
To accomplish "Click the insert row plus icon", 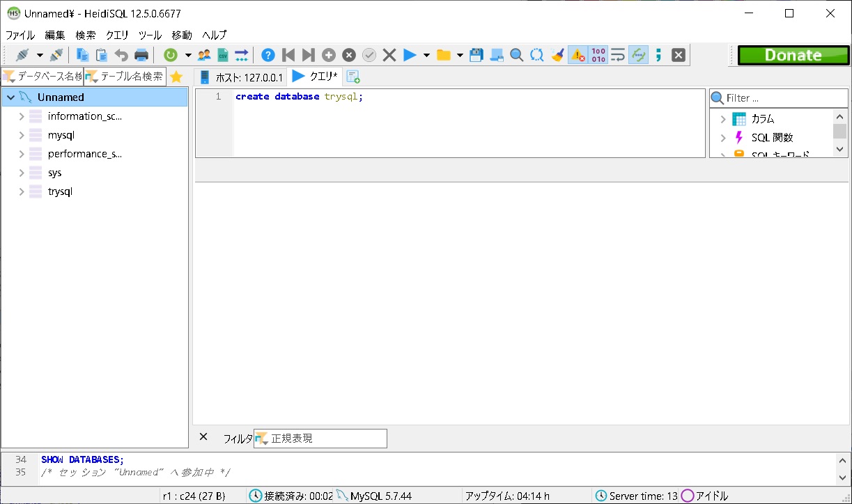I will 329,55.
